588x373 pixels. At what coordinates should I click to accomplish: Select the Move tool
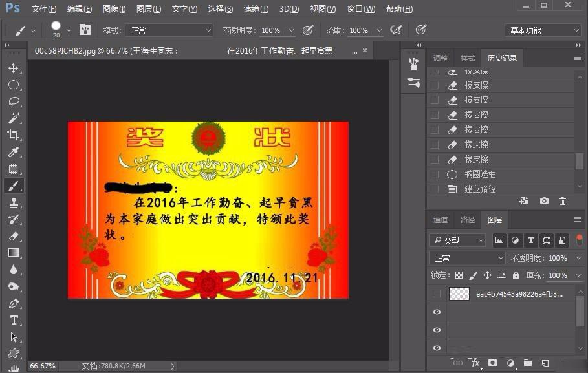point(14,67)
